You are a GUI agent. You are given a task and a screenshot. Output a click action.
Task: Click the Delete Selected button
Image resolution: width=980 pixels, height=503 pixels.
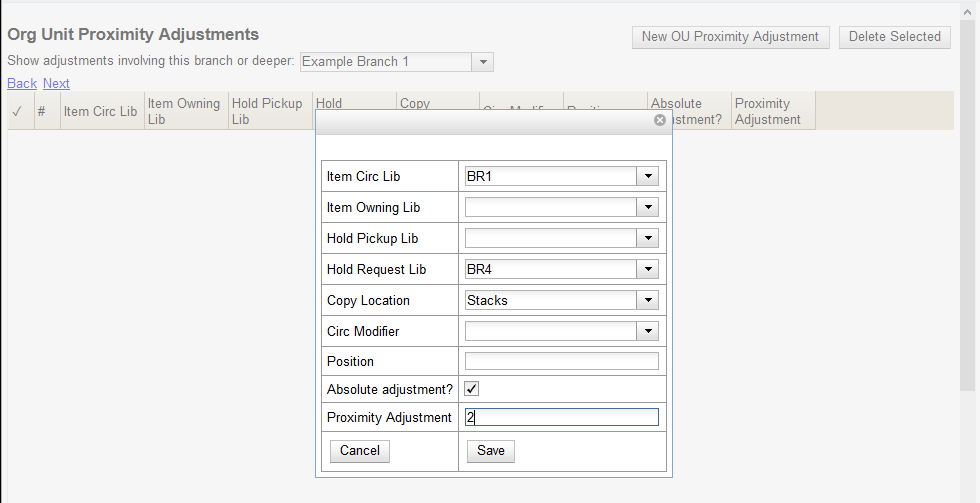coord(894,37)
